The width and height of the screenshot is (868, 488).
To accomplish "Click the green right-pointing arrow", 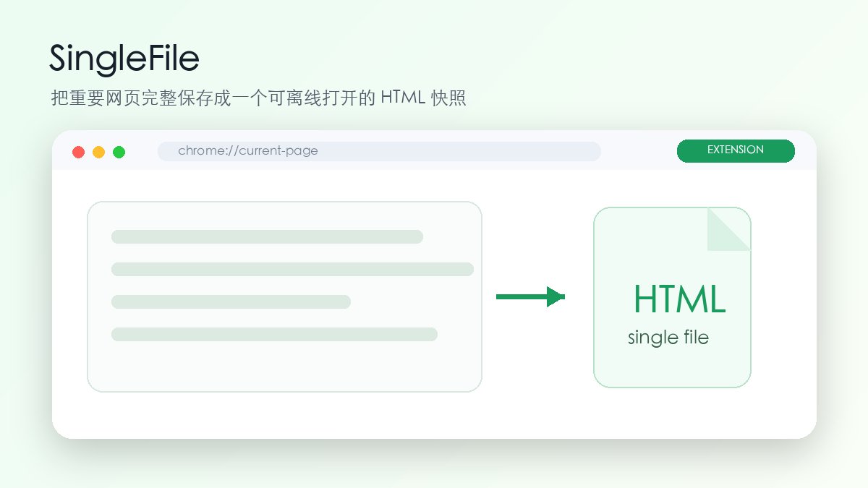I will (530, 296).
